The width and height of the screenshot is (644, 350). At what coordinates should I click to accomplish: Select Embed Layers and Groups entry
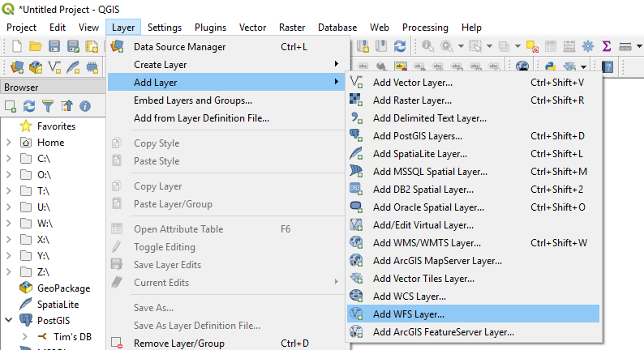(x=226, y=100)
